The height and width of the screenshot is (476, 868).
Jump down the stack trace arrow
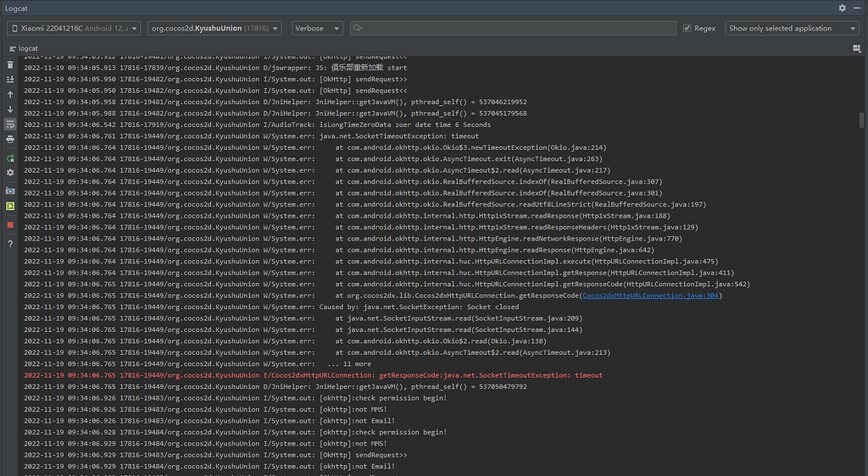[10, 109]
